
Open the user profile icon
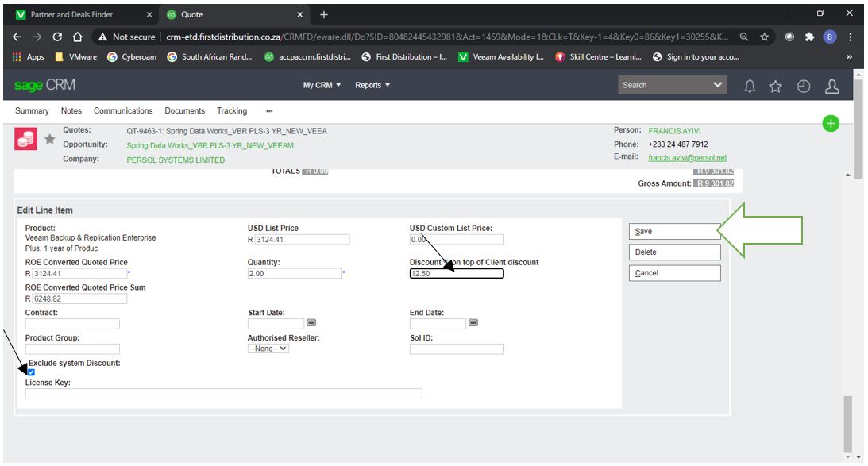pyautogui.click(x=831, y=86)
